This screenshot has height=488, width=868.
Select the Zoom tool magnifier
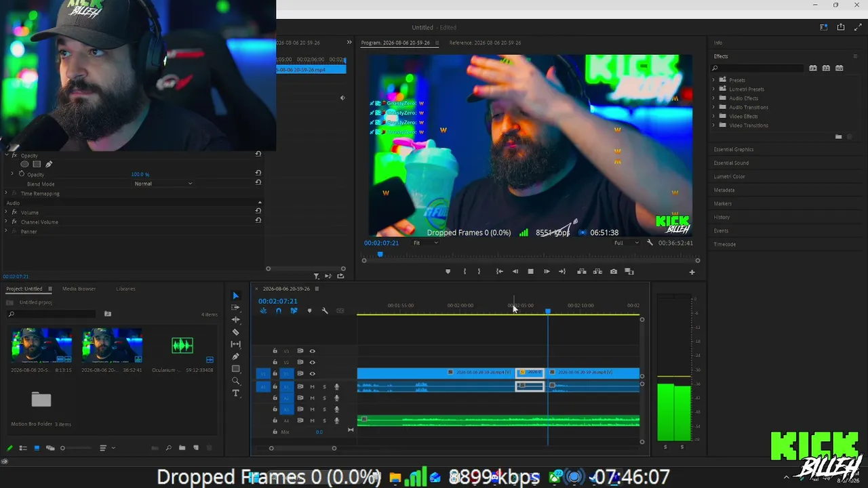(x=235, y=381)
